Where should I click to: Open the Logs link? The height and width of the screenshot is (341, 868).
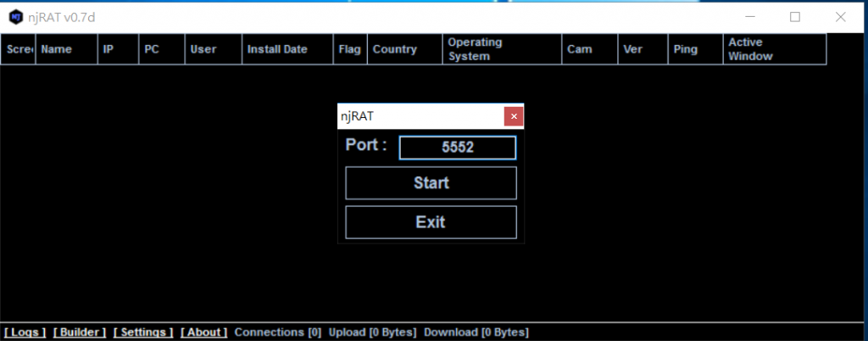[25, 333]
